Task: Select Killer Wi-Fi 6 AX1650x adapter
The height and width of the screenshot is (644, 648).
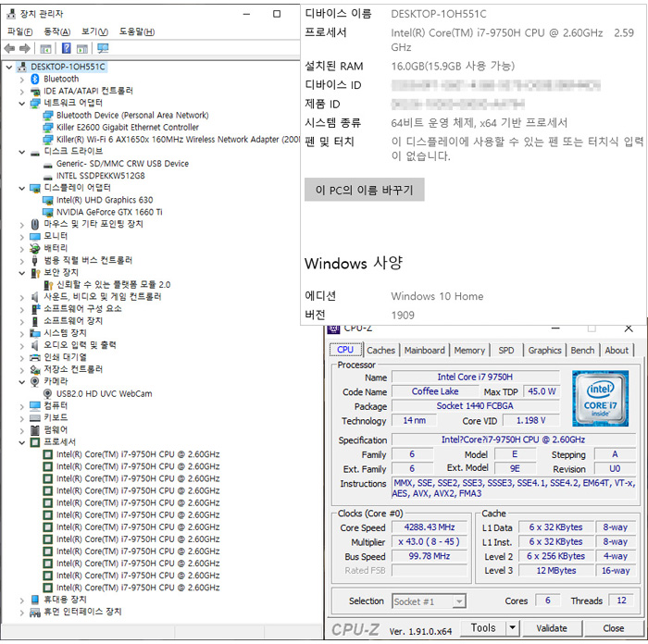Action: tap(178, 140)
